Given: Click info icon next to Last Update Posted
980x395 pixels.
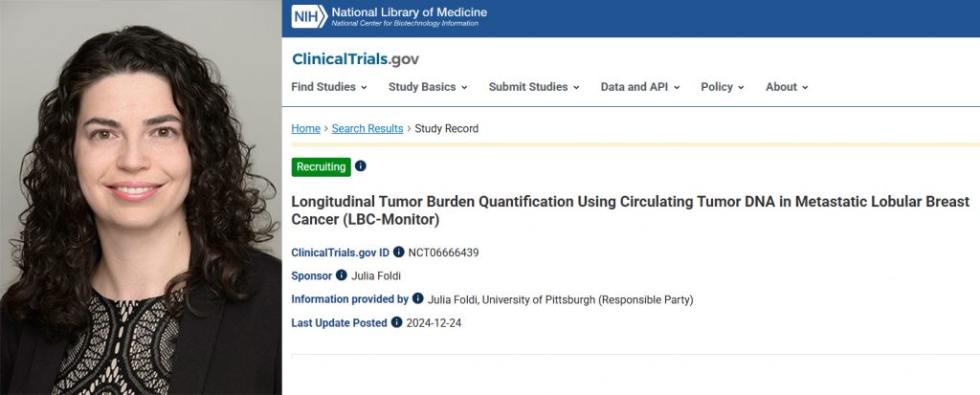Looking at the screenshot, I should click(397, 322).
